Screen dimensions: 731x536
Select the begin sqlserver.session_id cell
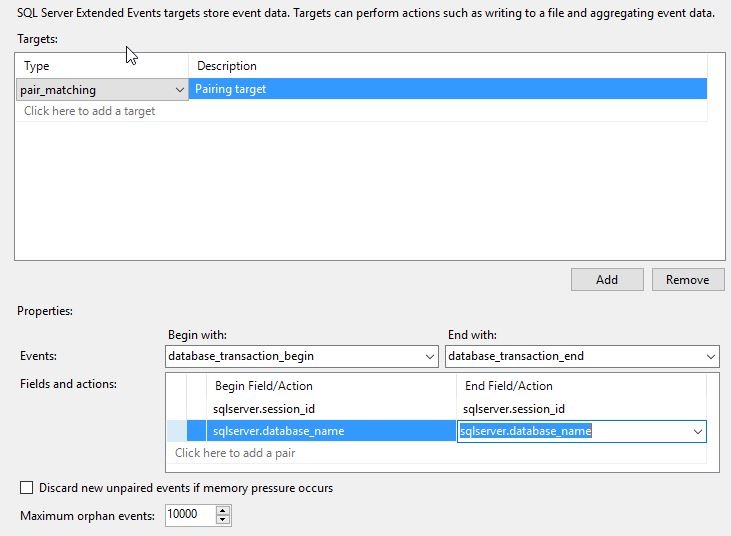(x=264, y=409)
